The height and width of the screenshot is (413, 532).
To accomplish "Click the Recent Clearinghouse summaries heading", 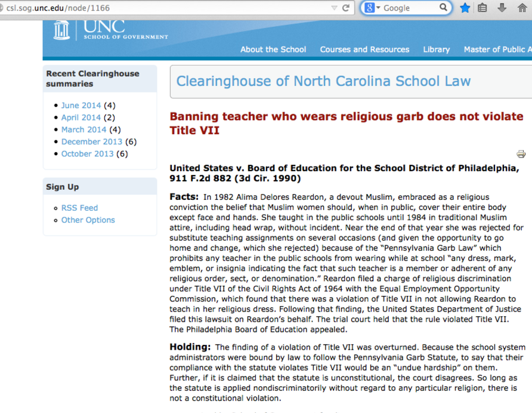I will click(x=92, y=79).
